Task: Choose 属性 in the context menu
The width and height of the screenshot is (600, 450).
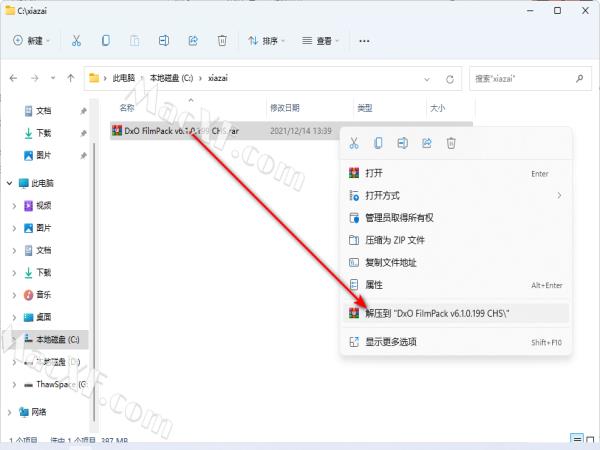Action: click(x=456, y=285)
